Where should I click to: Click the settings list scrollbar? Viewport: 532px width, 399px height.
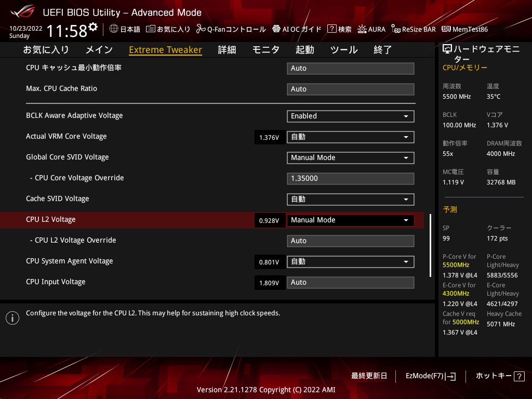click(431, 245)
